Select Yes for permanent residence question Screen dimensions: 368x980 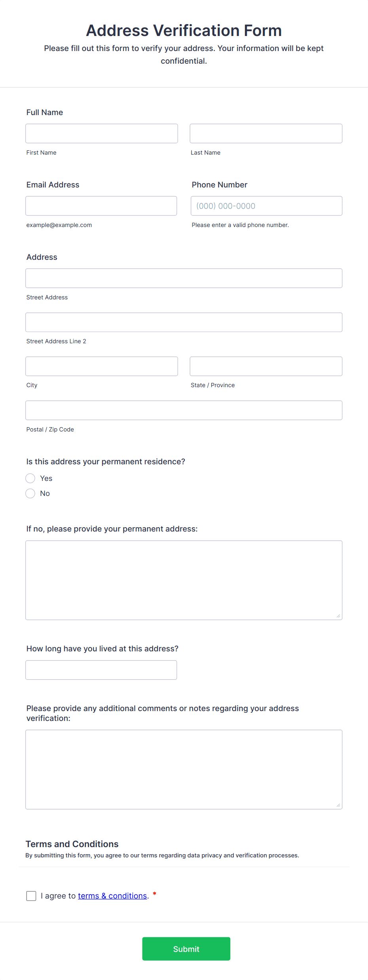pos(30,478)
